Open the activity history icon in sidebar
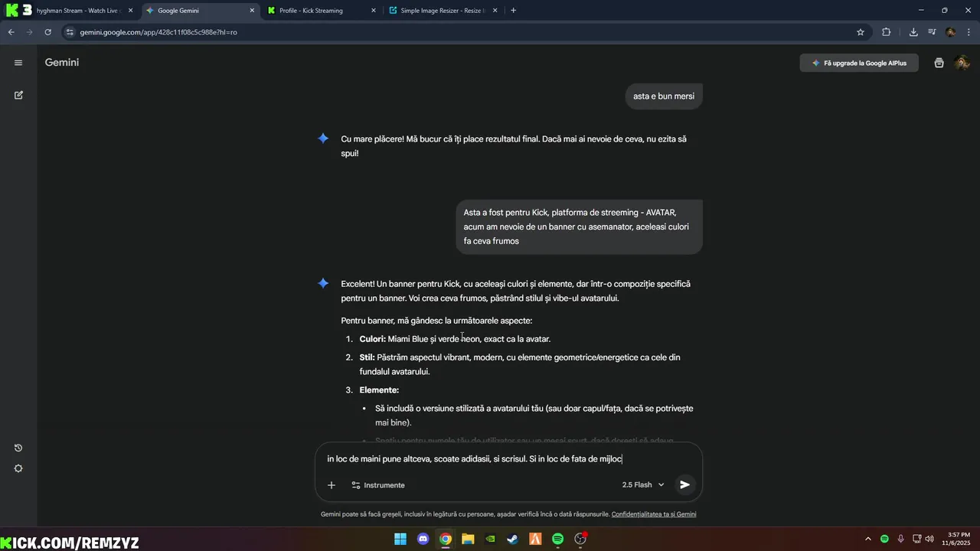Screen dimensions: 980x551 18,448
